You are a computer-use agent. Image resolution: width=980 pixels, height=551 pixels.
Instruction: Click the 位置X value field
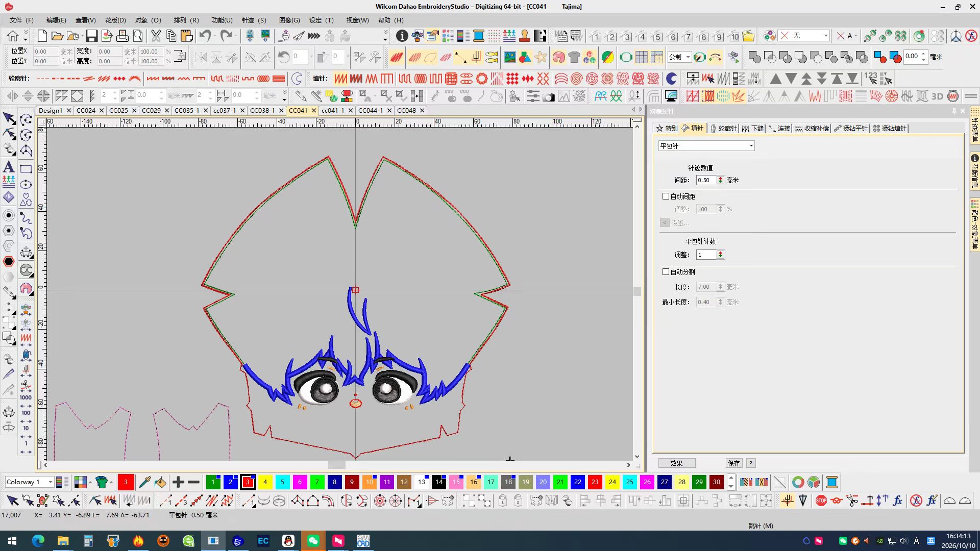coord(45,52)
